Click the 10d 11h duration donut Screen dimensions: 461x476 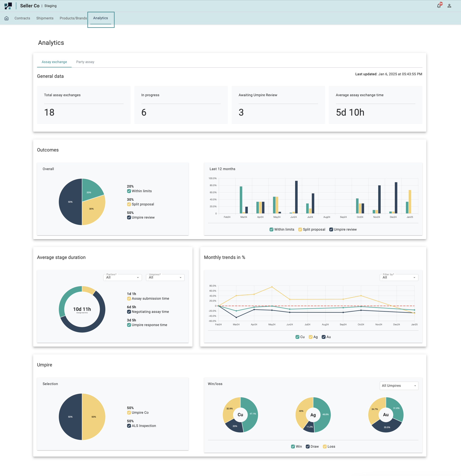click(x=82, y=309)
